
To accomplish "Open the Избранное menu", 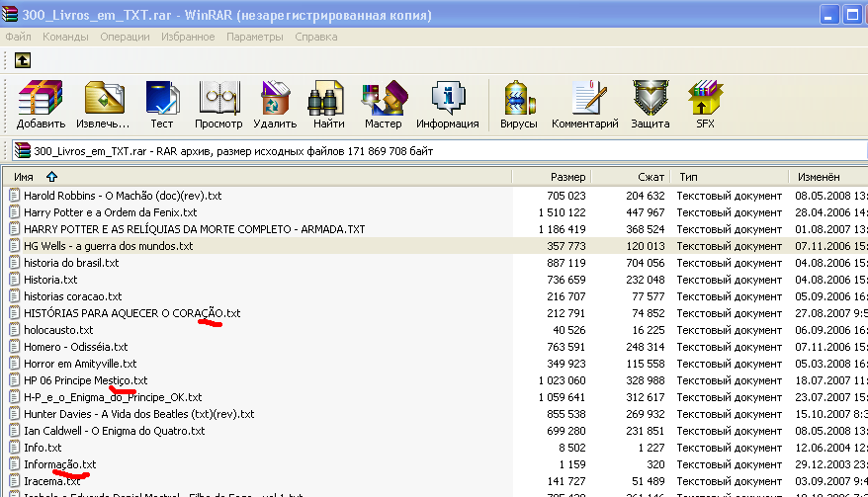I will click(186, 37).
